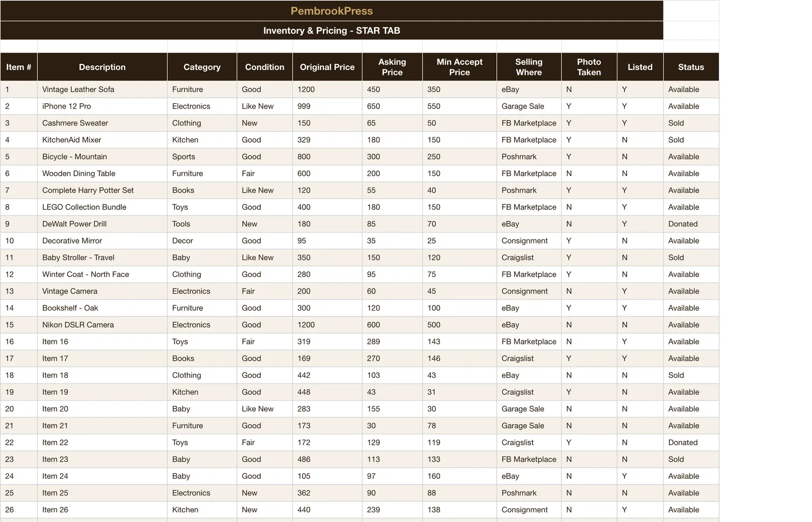Screen dimensions: 812x522
Task: Click the Listed column header
Action: [x=640, y=67]
